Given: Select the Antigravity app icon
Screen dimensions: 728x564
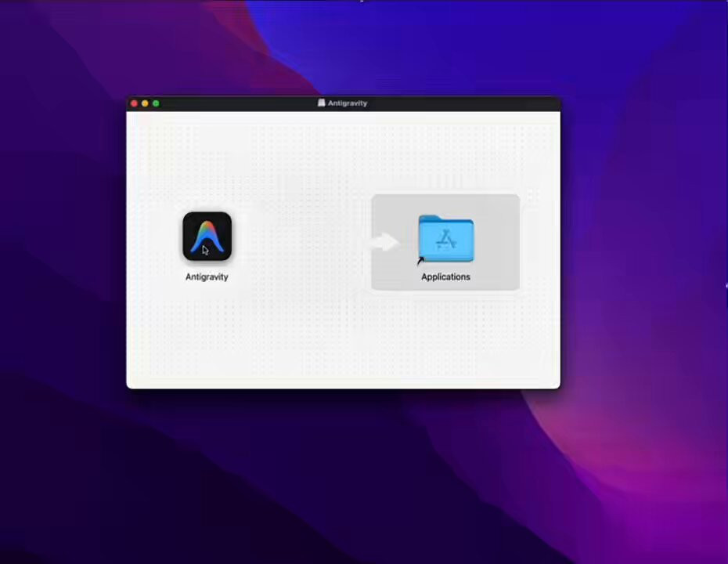Looking at the screenshot, I should (x=207, y=237).
